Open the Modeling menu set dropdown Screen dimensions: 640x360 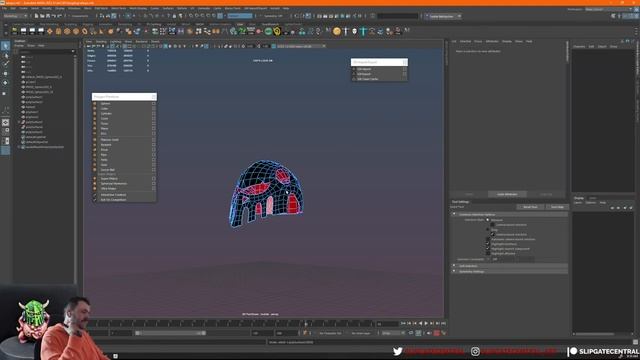pyautogui.click(x=15, y=16)
